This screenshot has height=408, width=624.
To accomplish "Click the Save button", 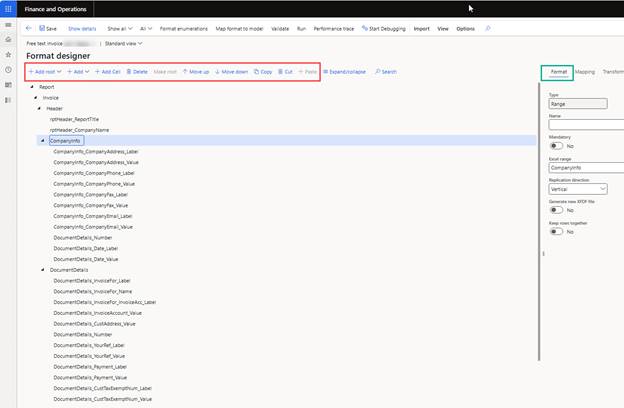I will (x=47, y=29).
